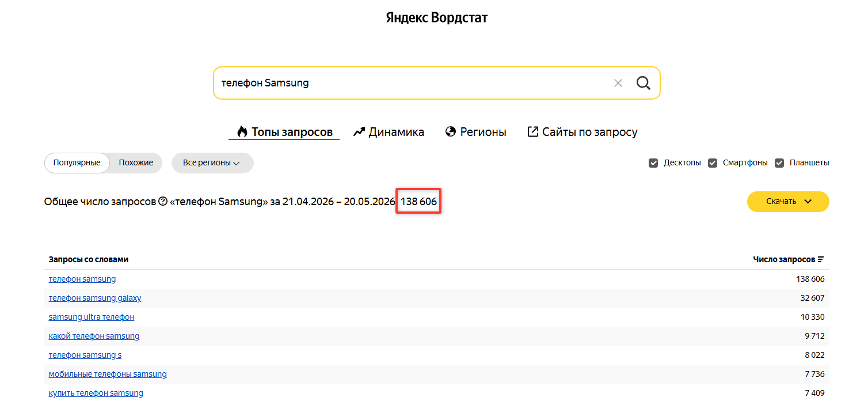Click the flame icon of Топы запросов

click(x=242, y=131)
